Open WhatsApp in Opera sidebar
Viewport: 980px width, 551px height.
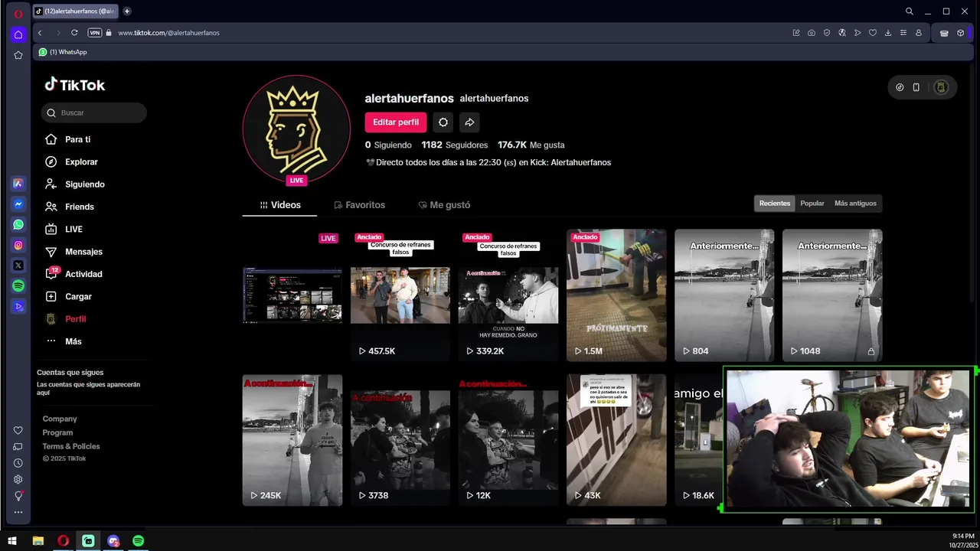[x=18, y=225]
